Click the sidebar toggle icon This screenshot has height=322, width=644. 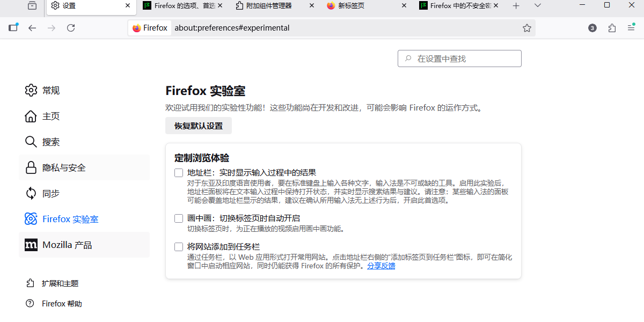pos(14,28)
